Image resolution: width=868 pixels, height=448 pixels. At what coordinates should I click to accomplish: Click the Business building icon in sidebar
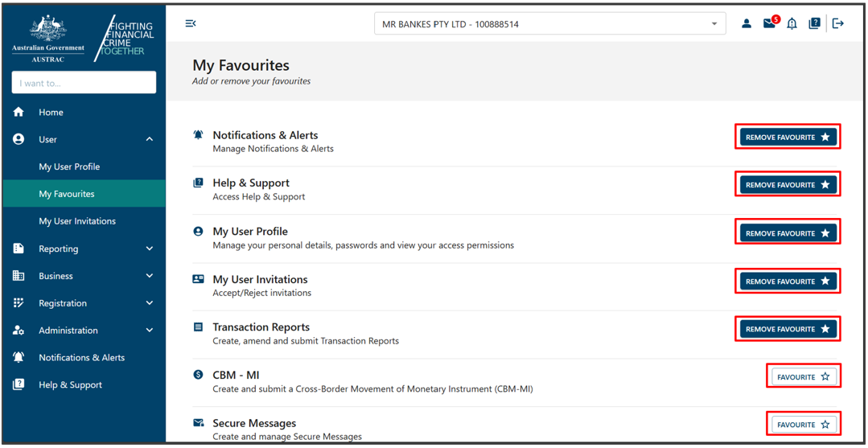click(19, 276)
